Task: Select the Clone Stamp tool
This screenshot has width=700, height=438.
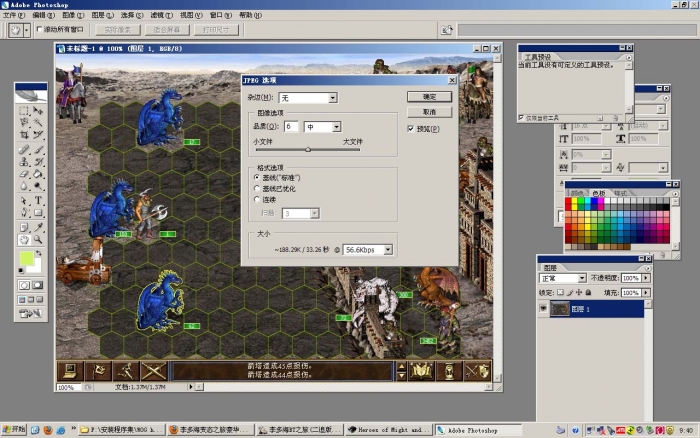Action: 24,162
